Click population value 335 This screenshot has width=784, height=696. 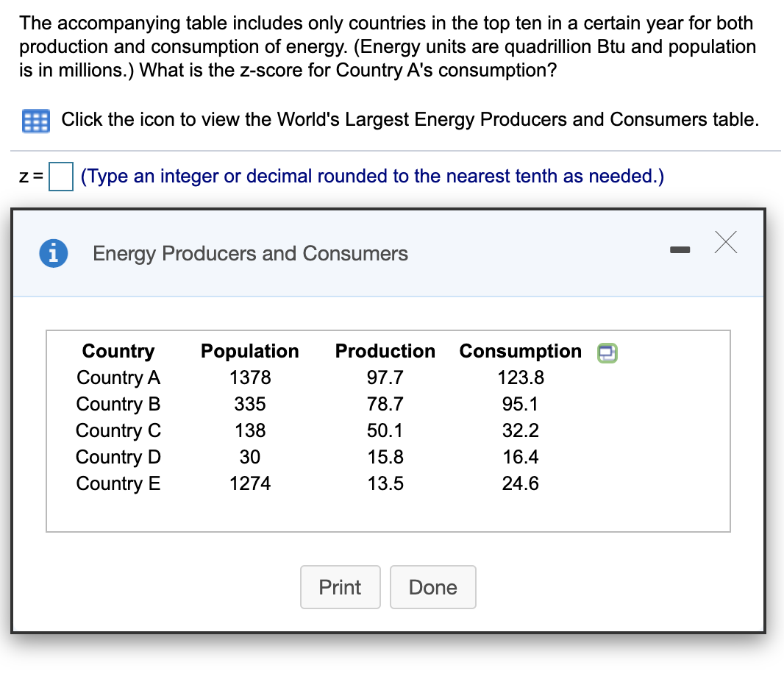pos(250,405)
